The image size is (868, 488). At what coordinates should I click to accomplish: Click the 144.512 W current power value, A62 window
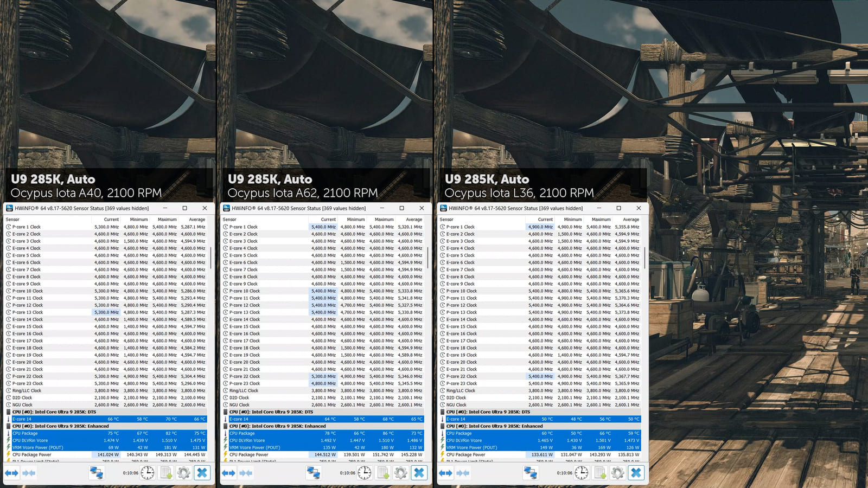[x=325, y=454]
